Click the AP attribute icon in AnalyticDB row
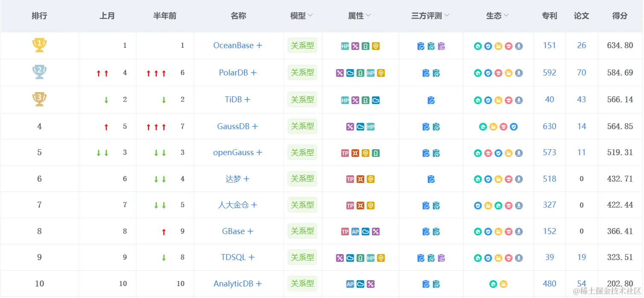The height and width of the screenshot is (298, 644). 350,284
